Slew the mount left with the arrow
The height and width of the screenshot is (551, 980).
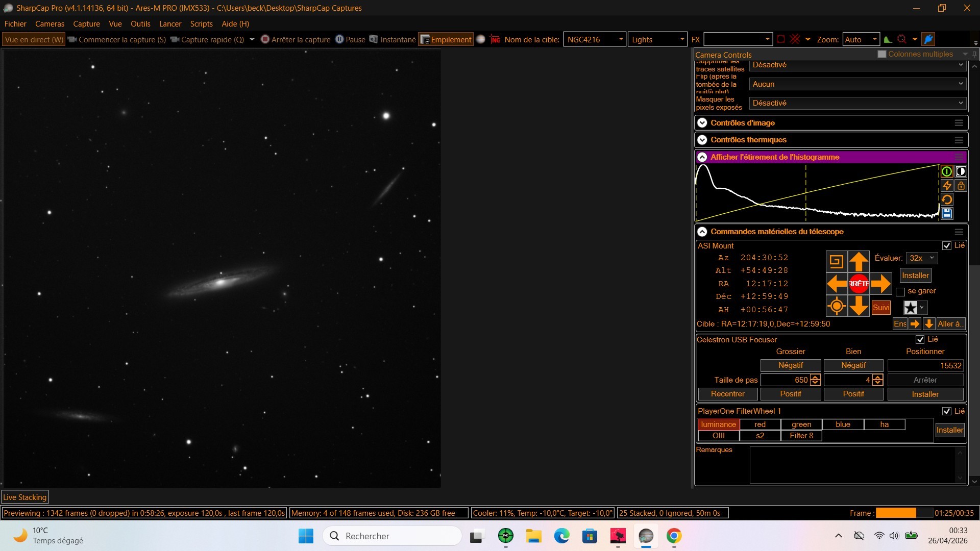coord(837,284)
